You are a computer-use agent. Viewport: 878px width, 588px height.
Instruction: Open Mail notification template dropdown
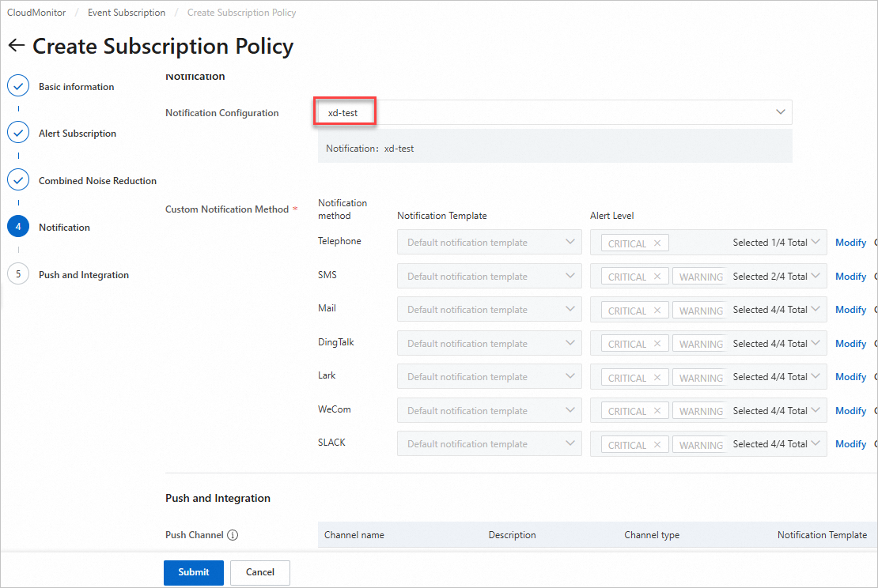tap(490, 309)
